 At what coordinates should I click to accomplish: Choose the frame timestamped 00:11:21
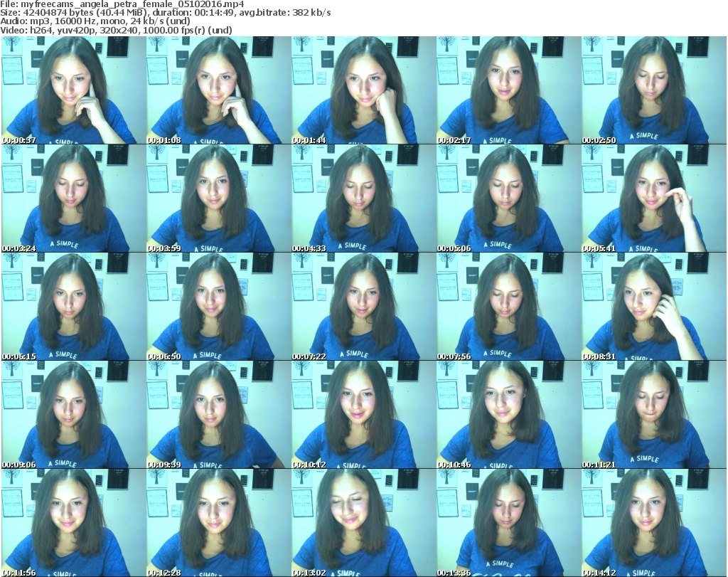[x=654, y=414]
